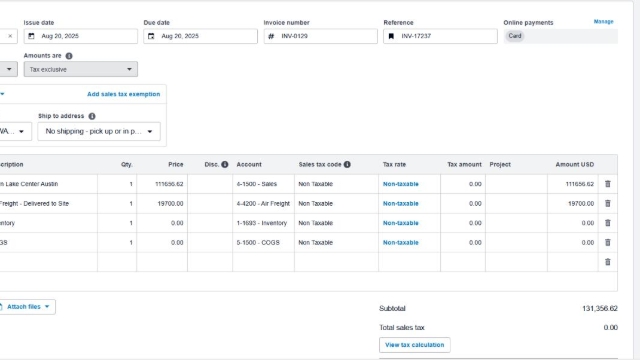Click Add sales tax exemption link
Image resolution: width=640 pixels, height=360 pixels.
coord(124,94)
